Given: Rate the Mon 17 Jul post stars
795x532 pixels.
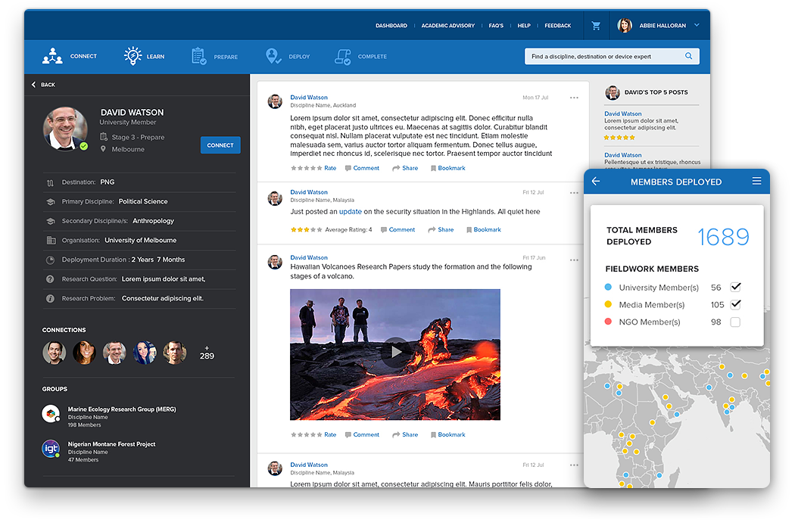Looking at the screenshot, I should click(x=306, y=168).
